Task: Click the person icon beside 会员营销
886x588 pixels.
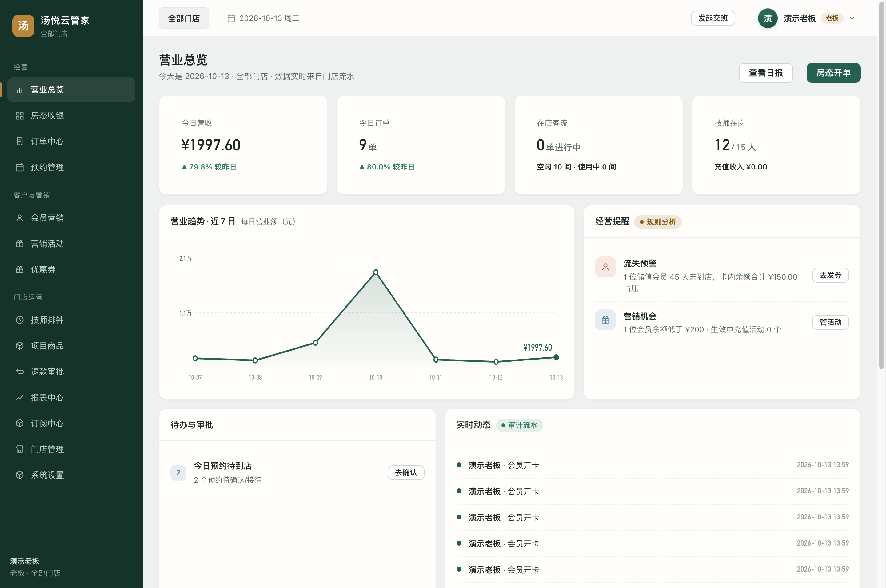Action: tap(19, 218)
